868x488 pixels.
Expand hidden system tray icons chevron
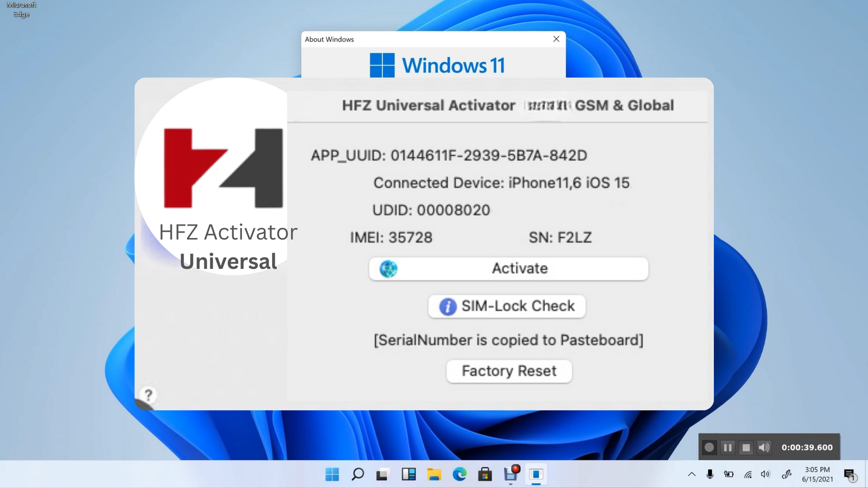tap(692, 474)
